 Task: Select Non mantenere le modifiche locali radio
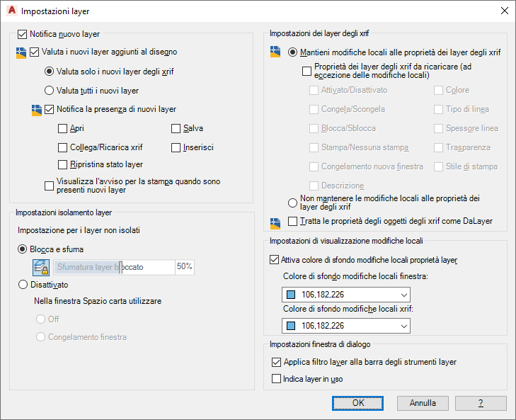coord(293,203)
